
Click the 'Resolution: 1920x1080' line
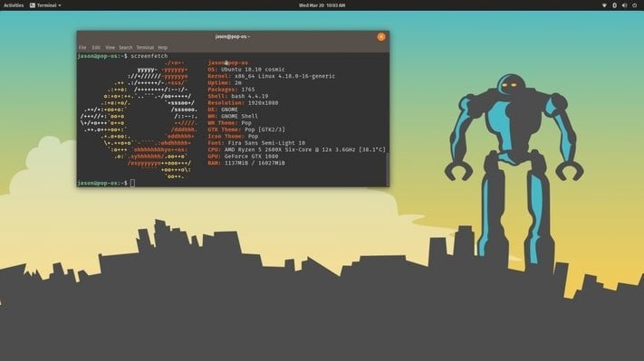[x=243, y=102]
